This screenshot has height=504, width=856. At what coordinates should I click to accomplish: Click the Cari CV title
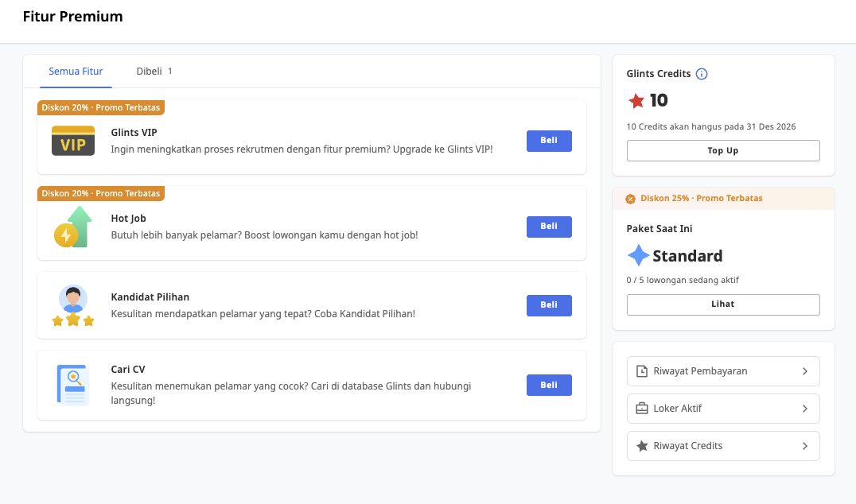(x=128, y=370)
